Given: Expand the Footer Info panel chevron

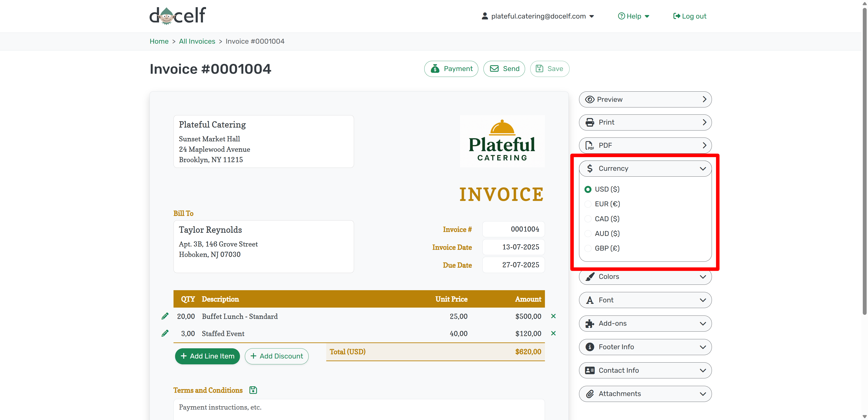Looking at the screenshot, I should pos(703,347).
